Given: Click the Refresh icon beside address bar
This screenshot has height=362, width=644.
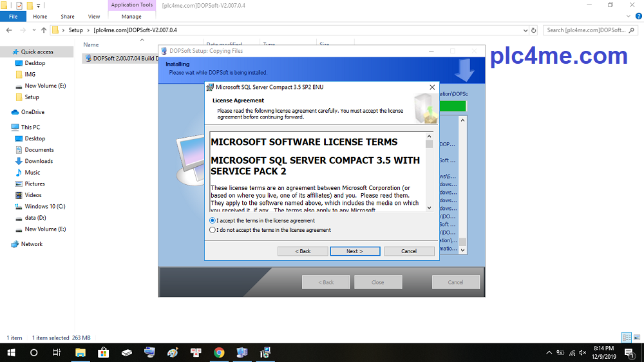Looking at the screenshot, I should click(x=535, y=30).
